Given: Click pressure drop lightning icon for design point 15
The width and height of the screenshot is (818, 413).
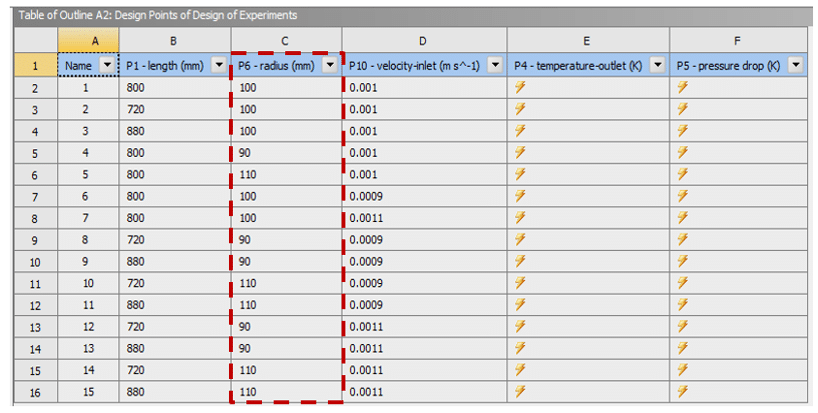Looking at the screenshot, I should [x=683, y=392].
